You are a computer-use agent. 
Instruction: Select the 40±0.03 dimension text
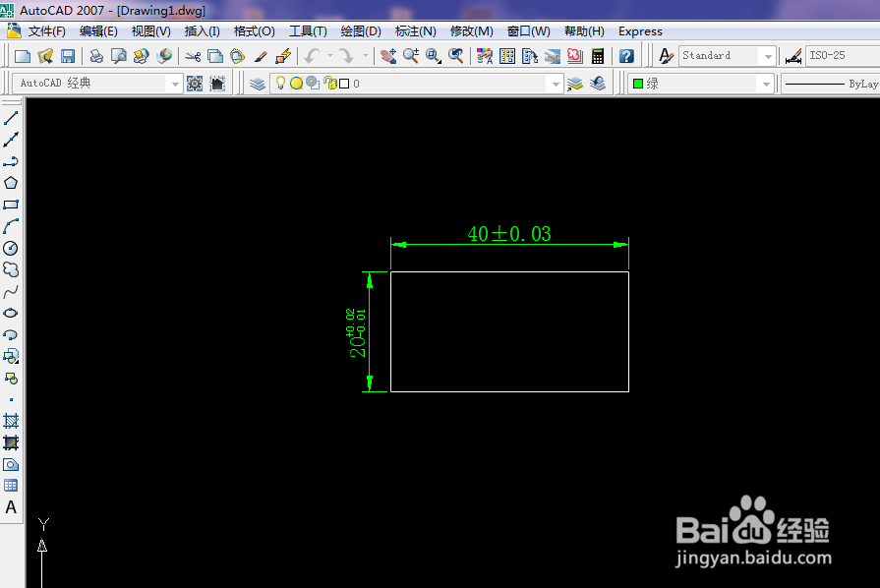(x=509, y=234)
